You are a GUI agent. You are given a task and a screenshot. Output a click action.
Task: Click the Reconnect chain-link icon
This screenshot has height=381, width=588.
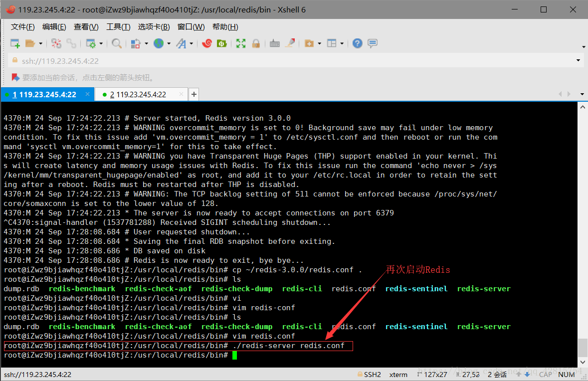71,43
